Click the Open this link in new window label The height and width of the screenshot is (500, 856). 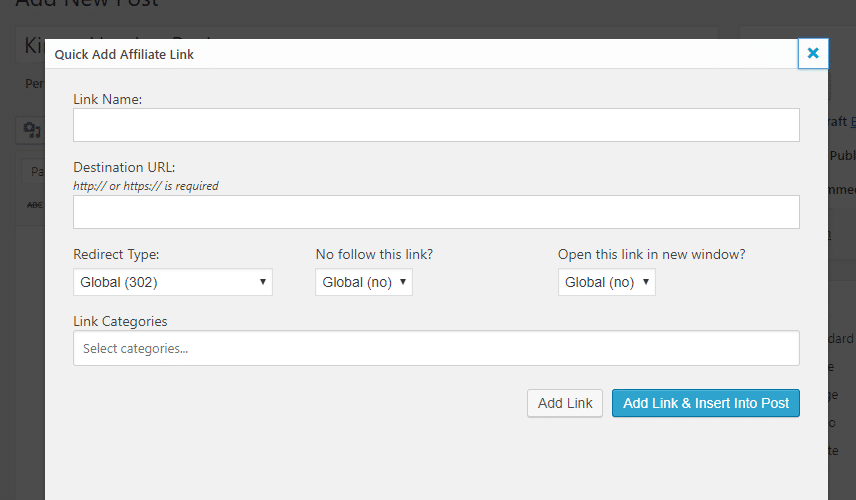[651, 254]
